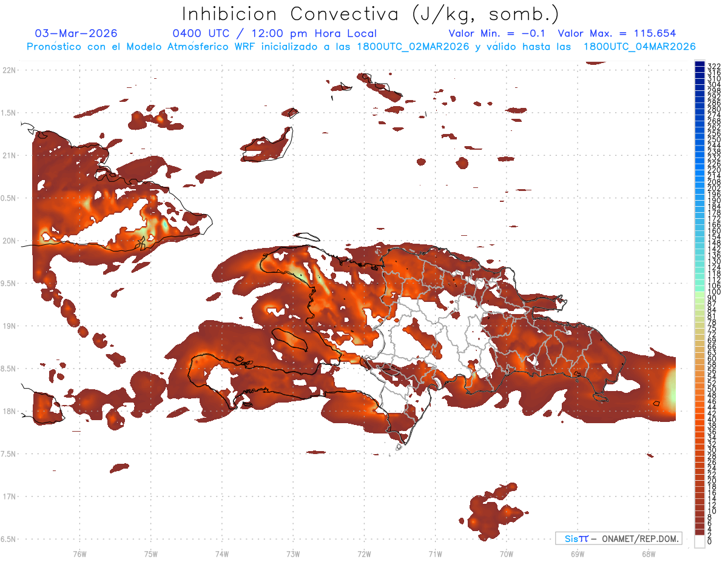This screenshot has height=562, width=728.
Task: Click the '68W' longitude label
Action: (648, 554)
